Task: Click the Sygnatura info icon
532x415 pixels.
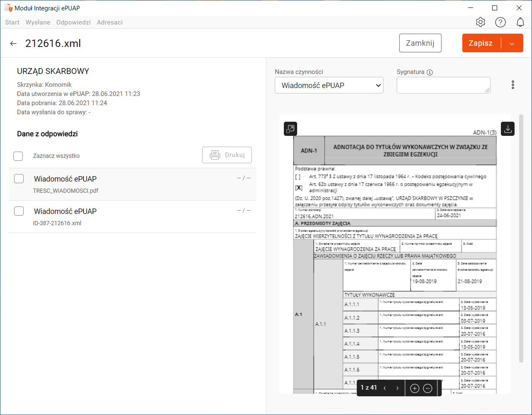Action: tap(430, 72)
